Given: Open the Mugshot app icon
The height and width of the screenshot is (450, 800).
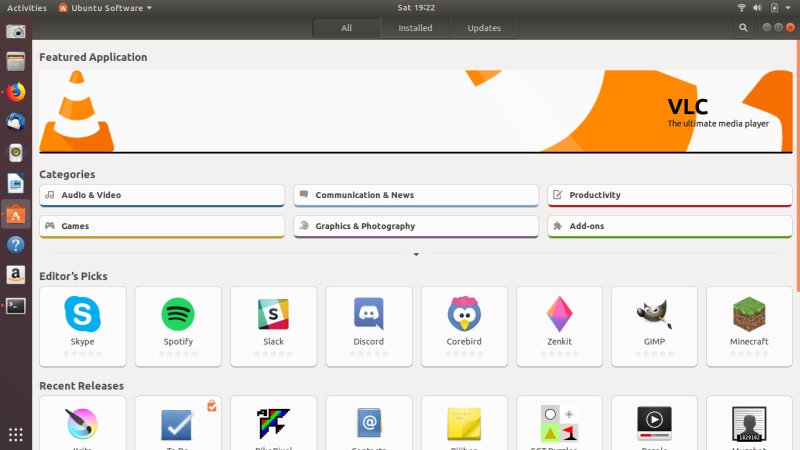Looking at the screenshot, I should (x=749, y=423).
